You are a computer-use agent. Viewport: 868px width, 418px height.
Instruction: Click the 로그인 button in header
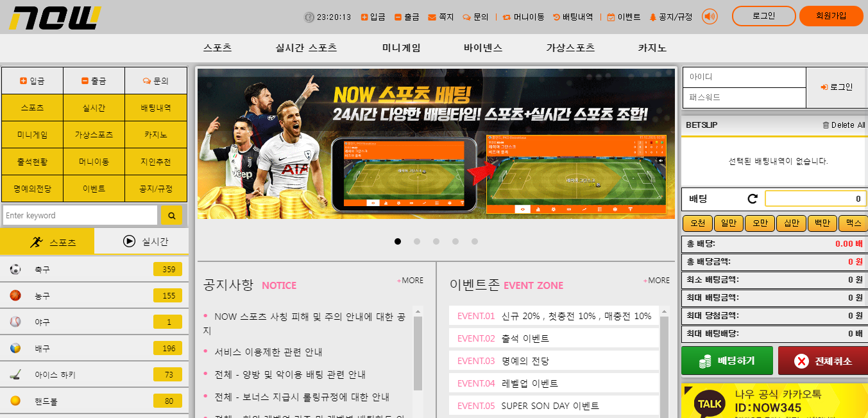[x=763, y=16]
